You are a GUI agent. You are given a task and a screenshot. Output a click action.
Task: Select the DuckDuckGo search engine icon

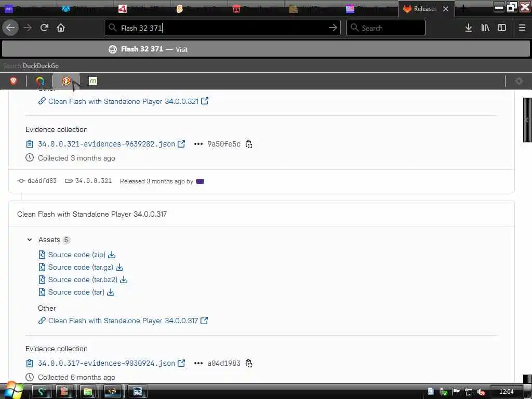(x=66, y=81)
